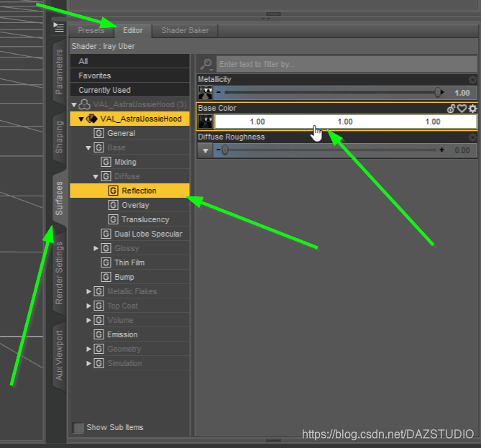Open the Shaping side tab
This screenshot has height=448, width=481.
59,137
